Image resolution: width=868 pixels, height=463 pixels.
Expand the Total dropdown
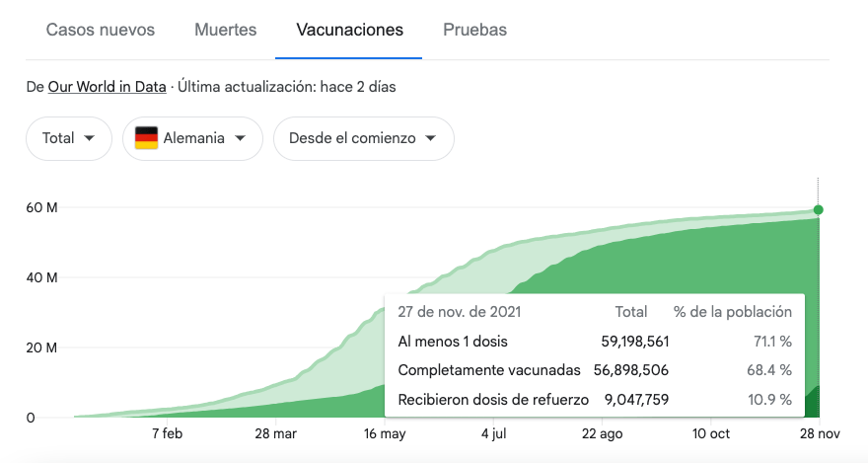pyautogui.click(x=68, y=138)
